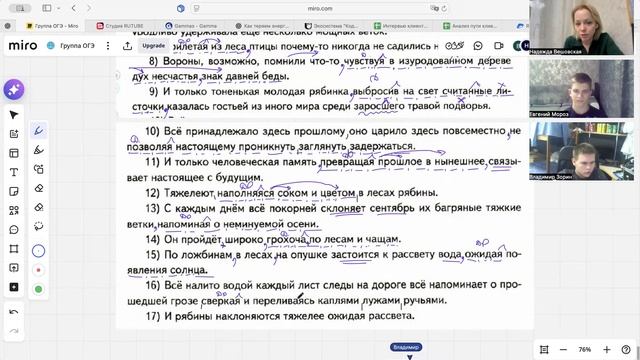Pick the red pen color

click(x=38, y=270)
